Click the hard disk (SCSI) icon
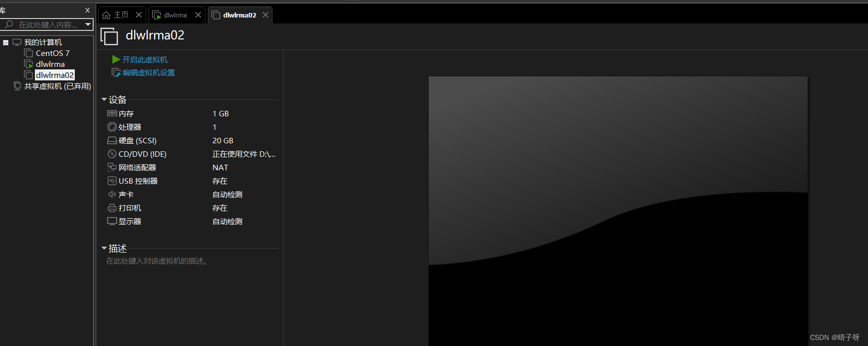This screenshot has width=868, height=346. 112,140
